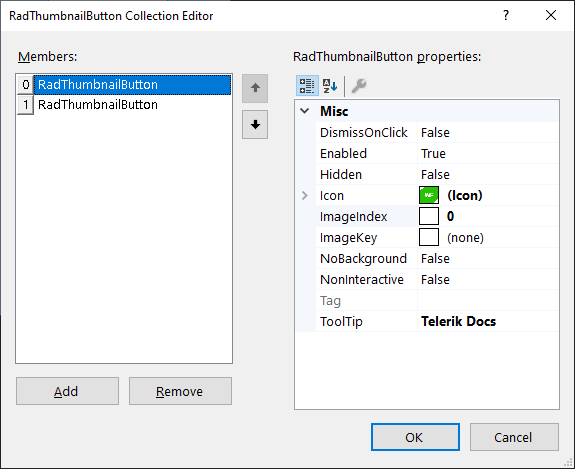Switch property grid to Categorized view
The height and width of the screenshot is (469, 575).
(307, 86)
